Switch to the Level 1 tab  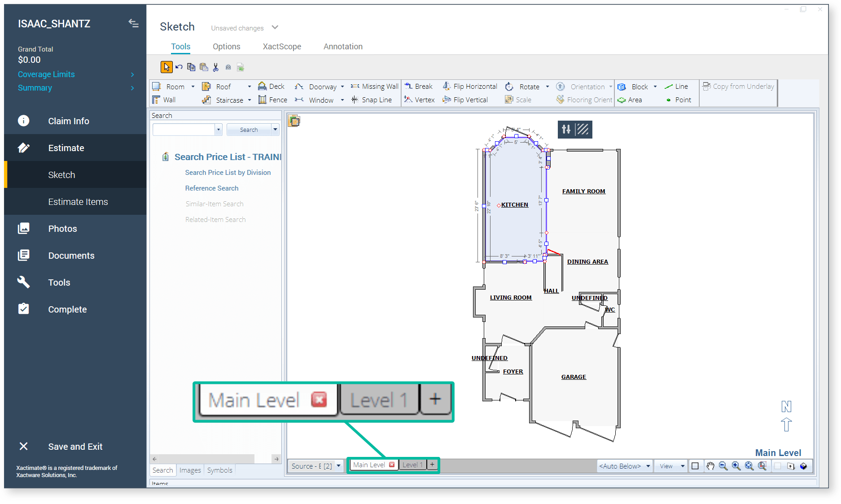tap(412, 465)
